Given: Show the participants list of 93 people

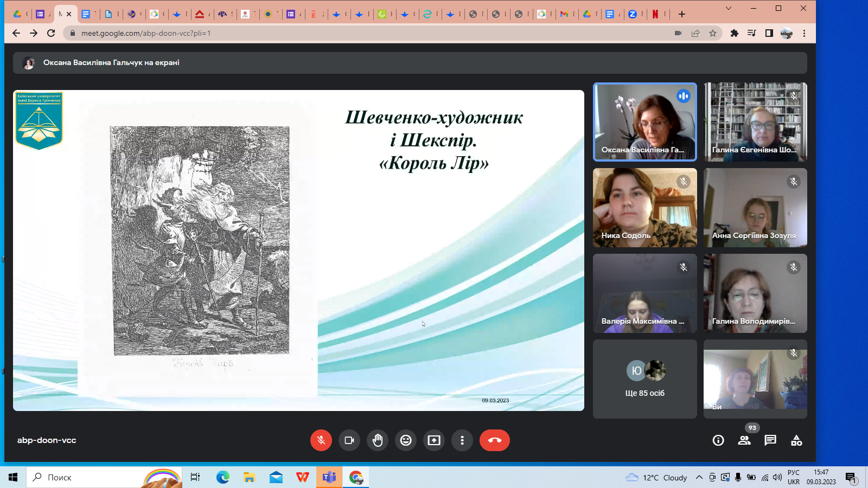Looking at the screenshot, I should tap(744, 440).
